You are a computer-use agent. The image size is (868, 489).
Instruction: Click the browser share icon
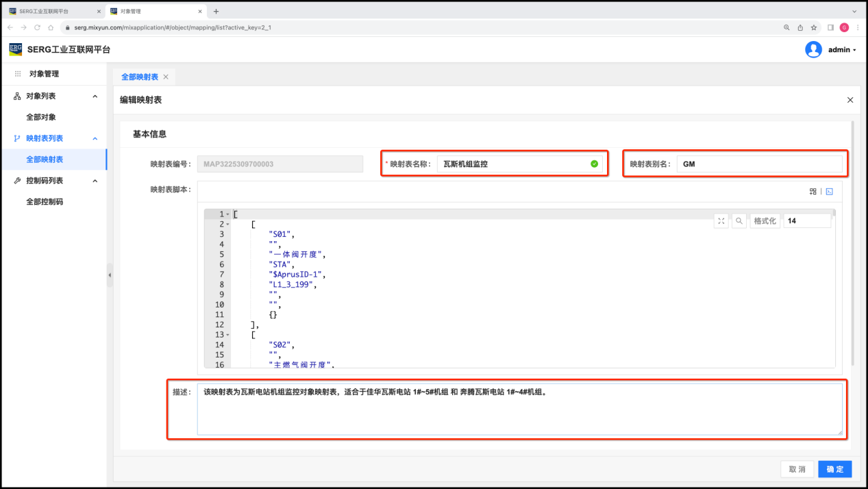click(800, 27)
